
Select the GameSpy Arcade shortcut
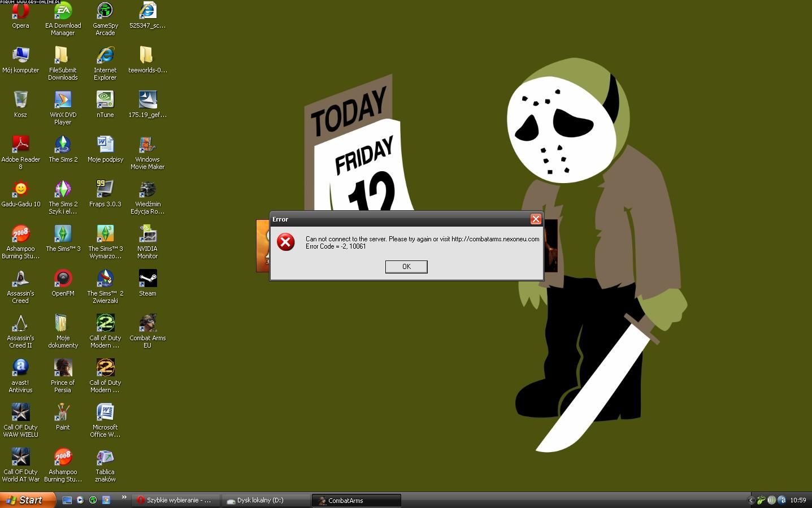click(x=105, y=19)
